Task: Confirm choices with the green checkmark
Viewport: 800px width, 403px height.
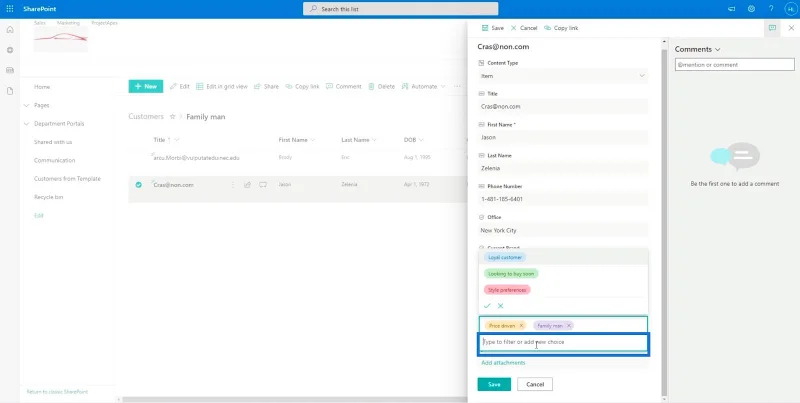Action: [487, 306]
